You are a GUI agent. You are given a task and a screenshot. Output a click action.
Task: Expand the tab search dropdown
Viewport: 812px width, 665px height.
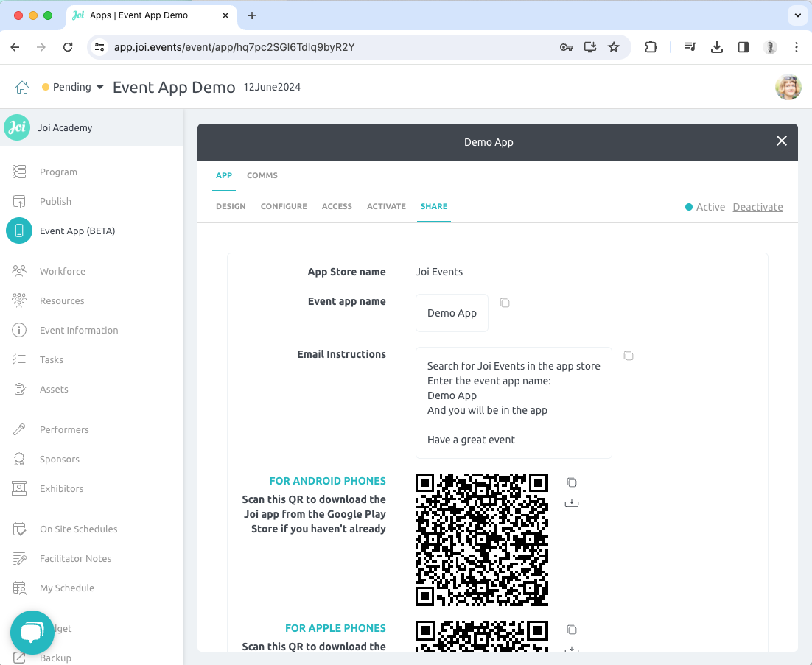pos(797,15)
